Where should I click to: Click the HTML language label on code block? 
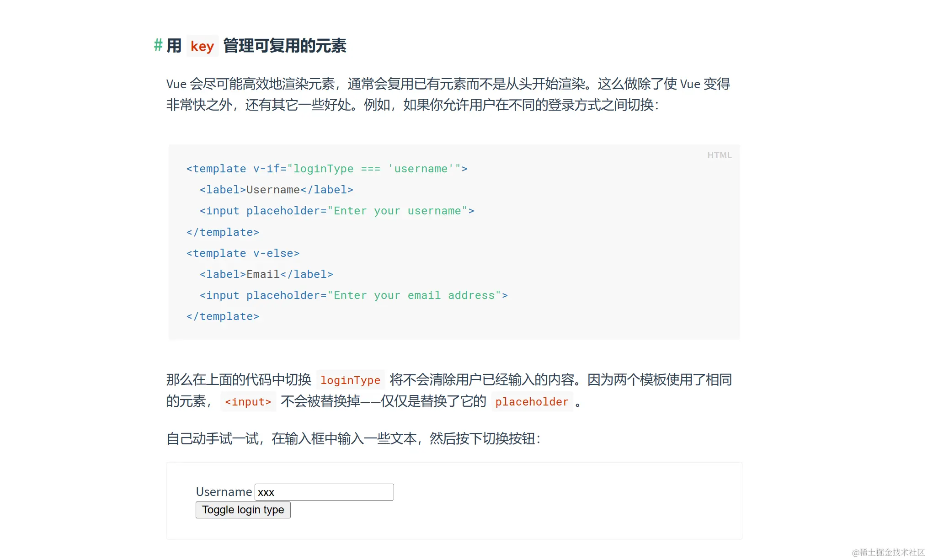719,155
